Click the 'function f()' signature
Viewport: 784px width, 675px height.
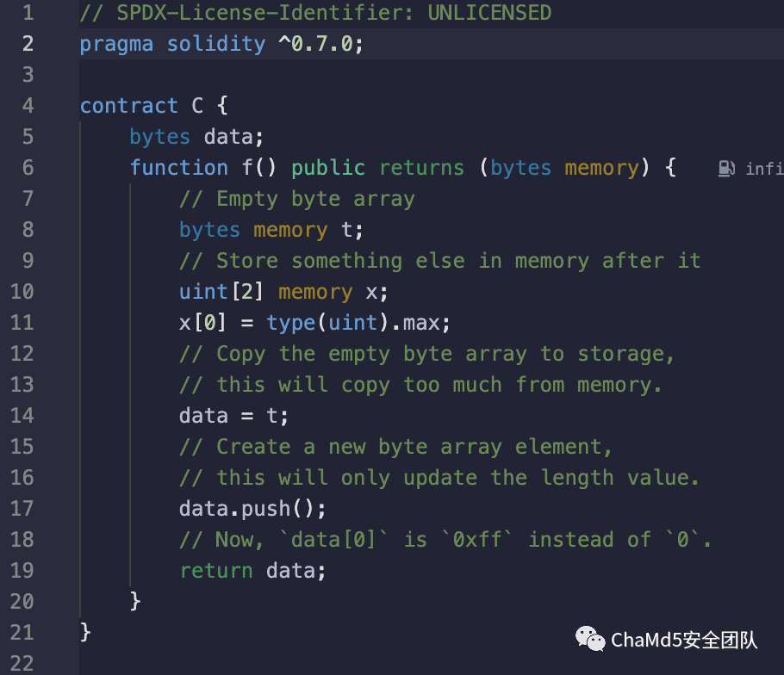(x=202, y=167)
